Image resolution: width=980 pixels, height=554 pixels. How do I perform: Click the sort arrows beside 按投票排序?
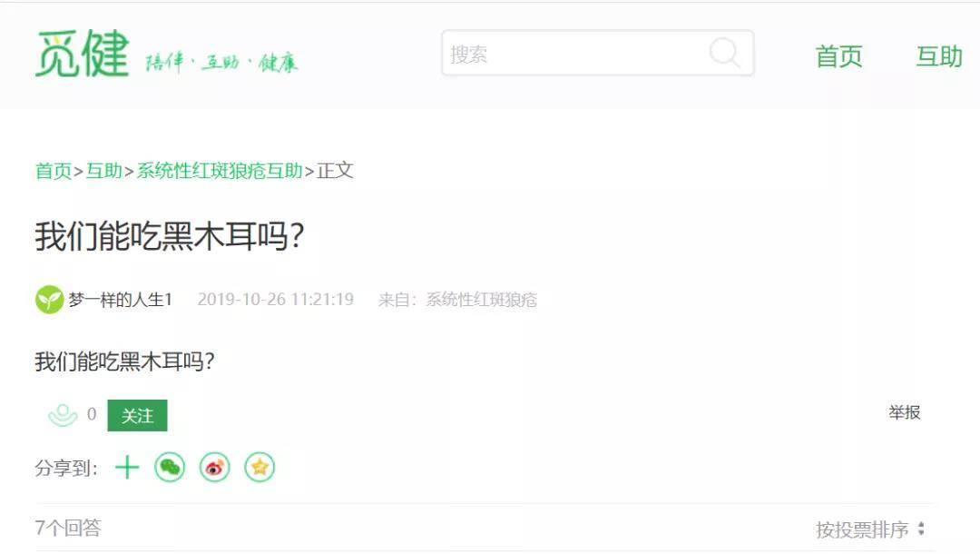[921, 529]
